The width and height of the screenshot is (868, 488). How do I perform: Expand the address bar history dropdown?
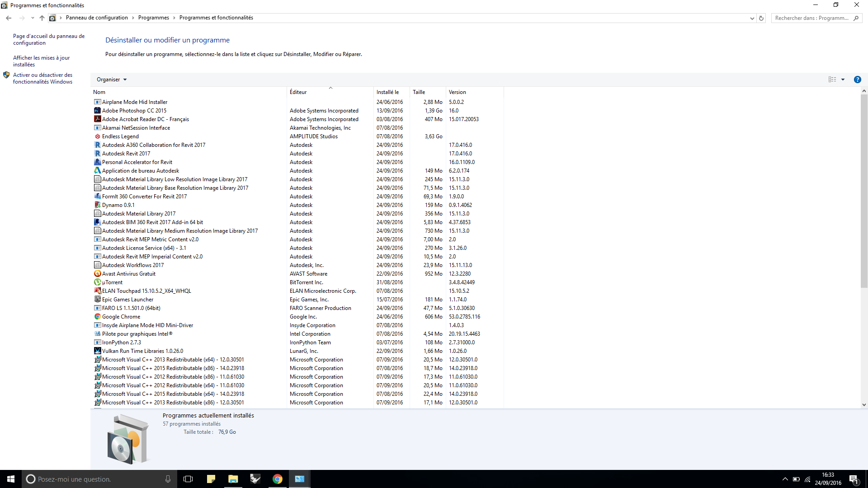pyautogui.click(x=752, y=18)
